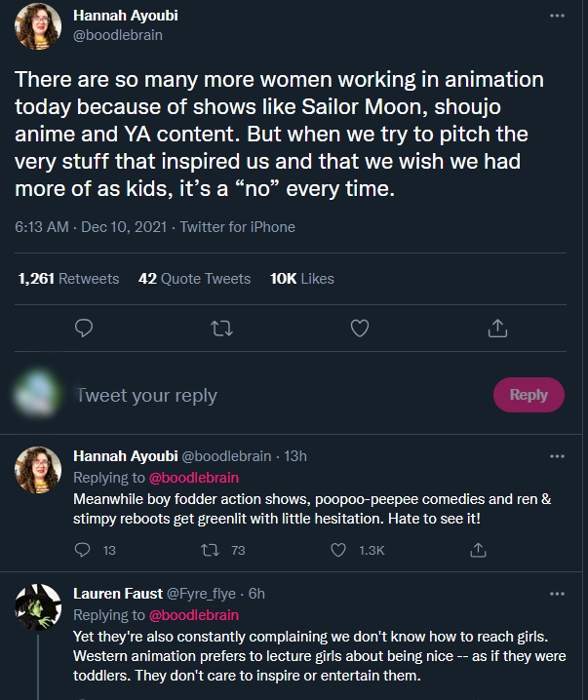
Task: View the 42 Quote Tweets list
Action: (x=194, y=279)
